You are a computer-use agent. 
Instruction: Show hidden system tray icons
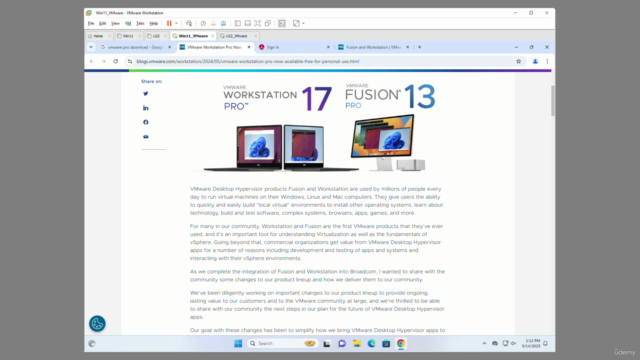[x=484, y=344]
